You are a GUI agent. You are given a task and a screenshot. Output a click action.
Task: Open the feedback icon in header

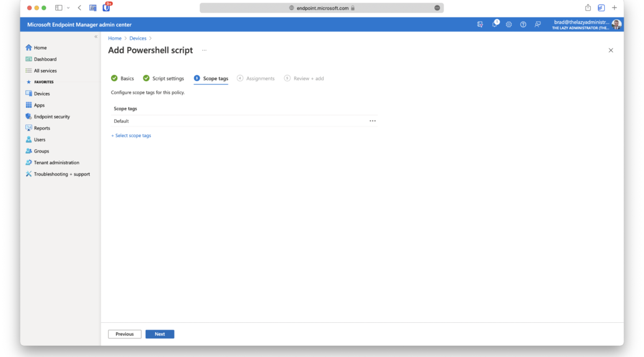click(x=537, y=25)
